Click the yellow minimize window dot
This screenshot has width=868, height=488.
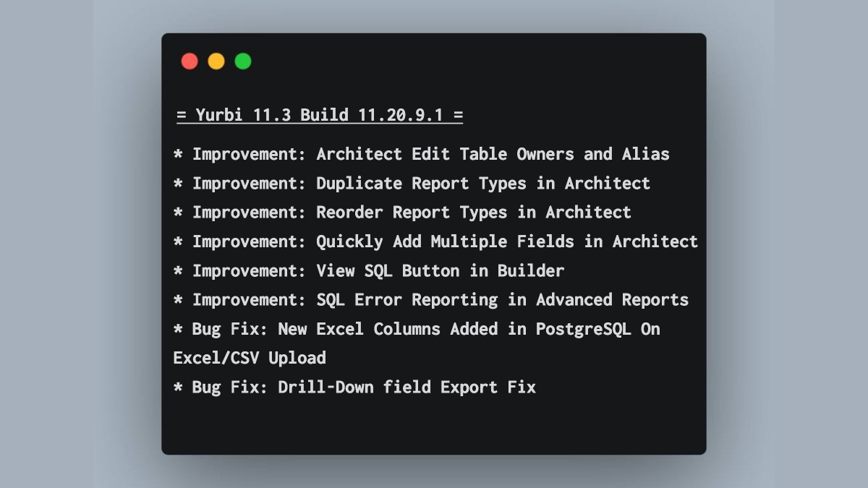click(x=216, y=61)
